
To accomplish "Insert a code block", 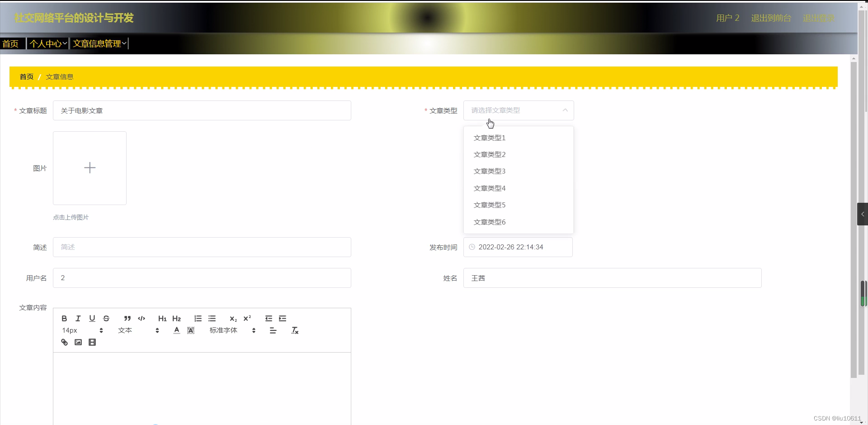I will (141, 318).
